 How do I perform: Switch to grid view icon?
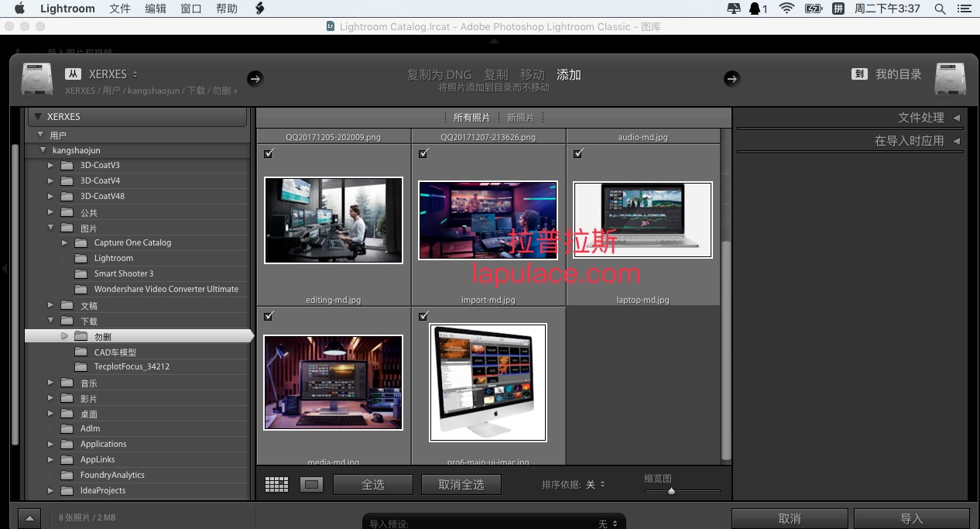pyautogui.click(x=276, y=485)
